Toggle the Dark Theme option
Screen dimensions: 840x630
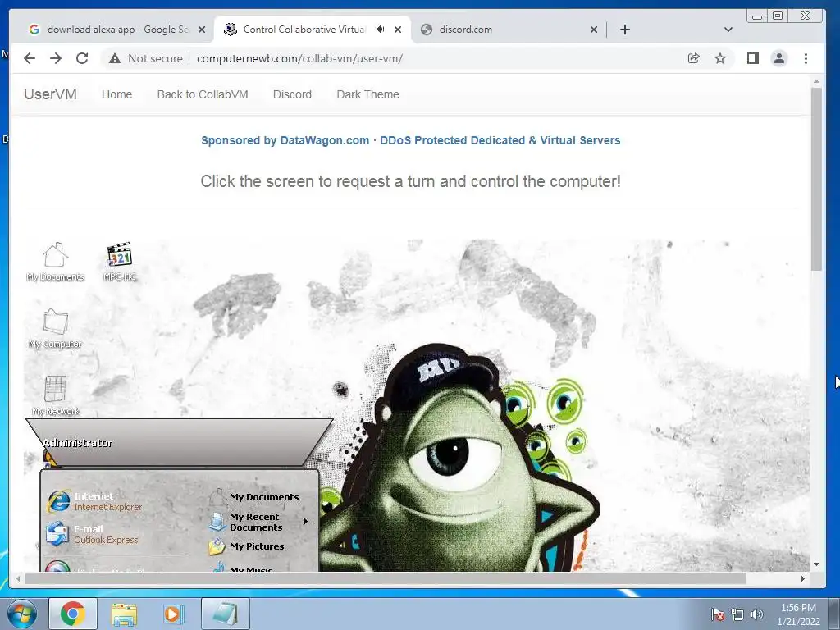(367, 94)
